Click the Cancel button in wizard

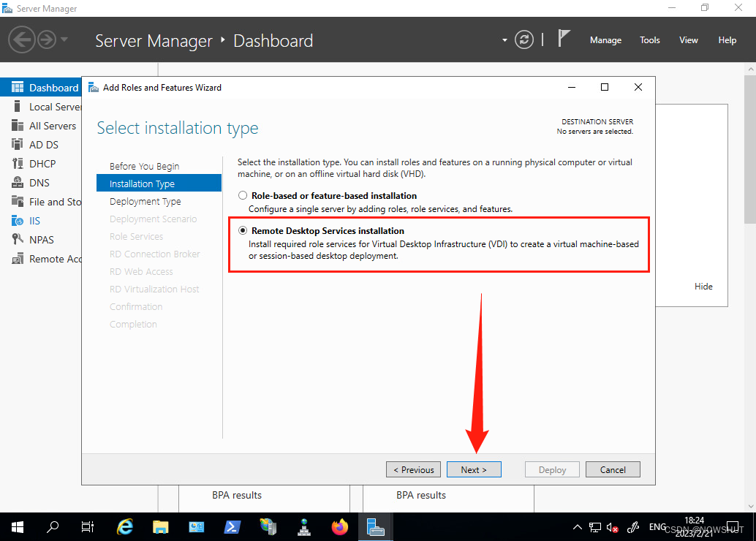[x=613, y=469]
